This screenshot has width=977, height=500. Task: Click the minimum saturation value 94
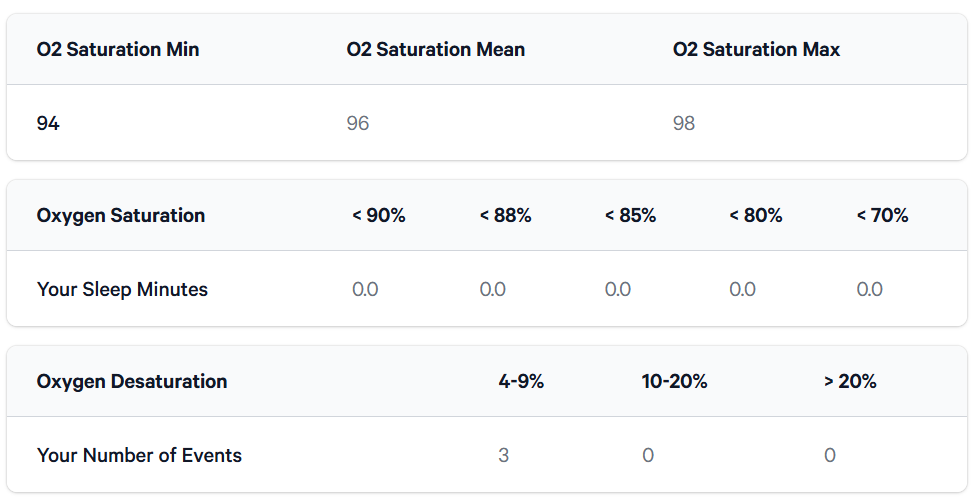48,123
